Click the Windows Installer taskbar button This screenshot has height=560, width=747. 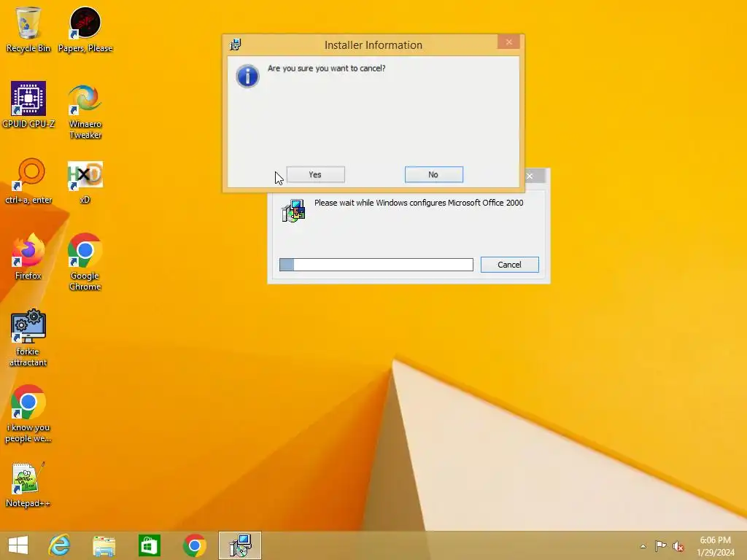pos(240,545)
